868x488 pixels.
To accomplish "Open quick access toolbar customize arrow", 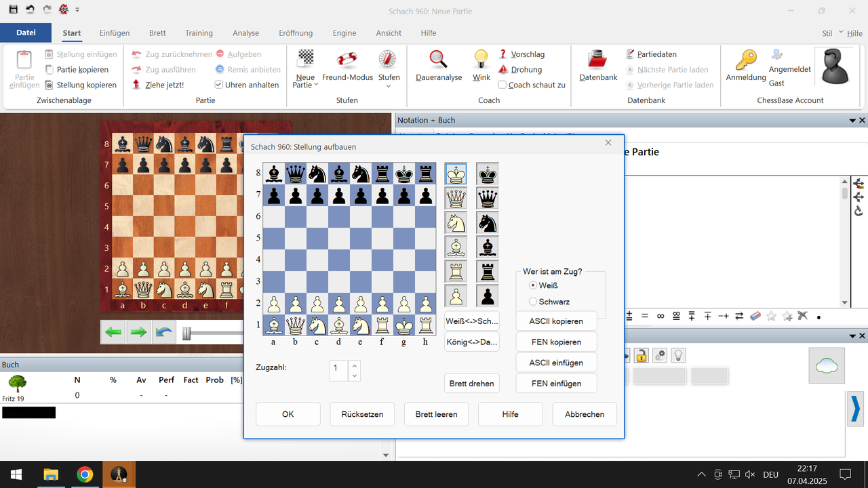I will (77, 10).
